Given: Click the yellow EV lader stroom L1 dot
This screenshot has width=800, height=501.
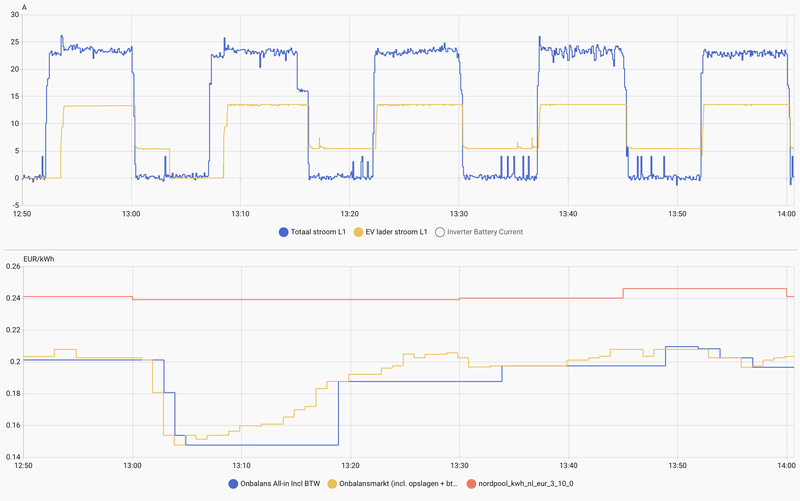Looking at the screenshot, I should click(359, 232).
